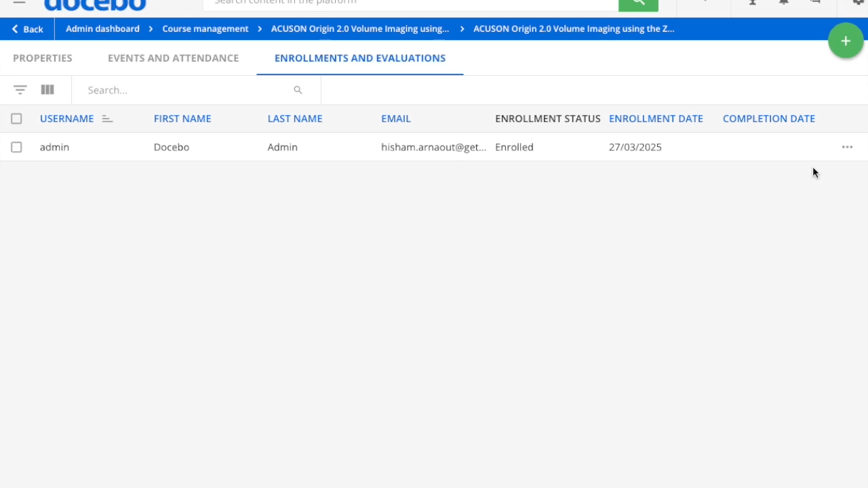Image resolution: width=868 pixels, height=488 pixels.
Task: Open the filter icon in the toolbar
Action: 20,89
